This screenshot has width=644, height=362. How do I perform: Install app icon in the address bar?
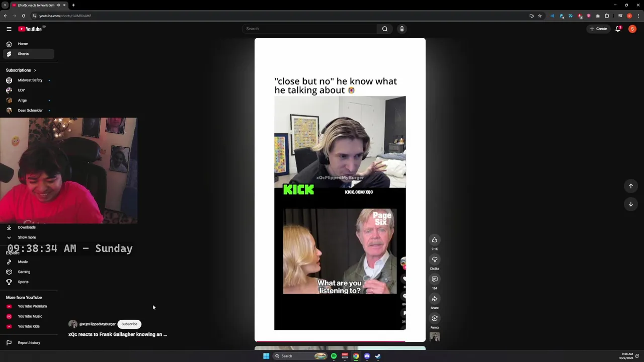click(532, 16)
